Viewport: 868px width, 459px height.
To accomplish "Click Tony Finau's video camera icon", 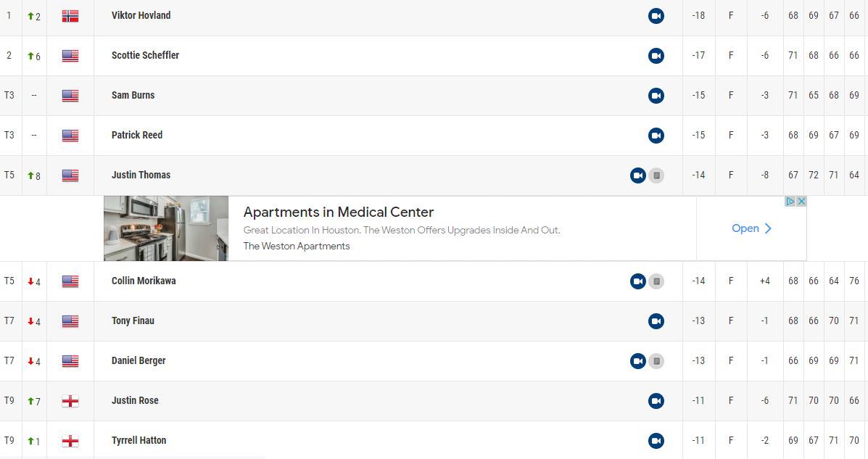I will pos(656,321).
